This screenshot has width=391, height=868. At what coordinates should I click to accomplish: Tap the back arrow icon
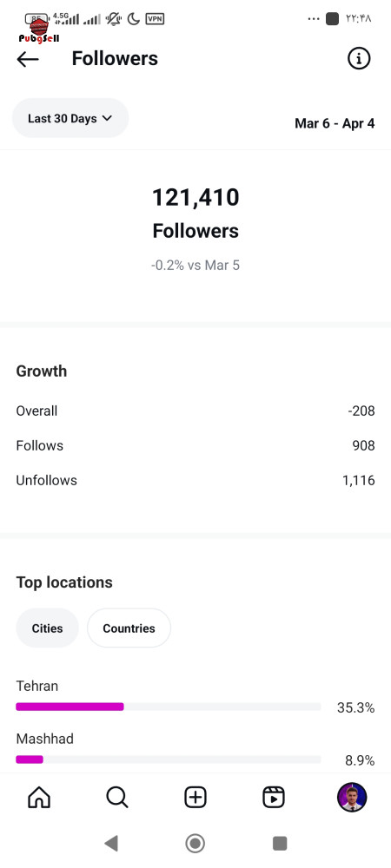click(28, 59)
